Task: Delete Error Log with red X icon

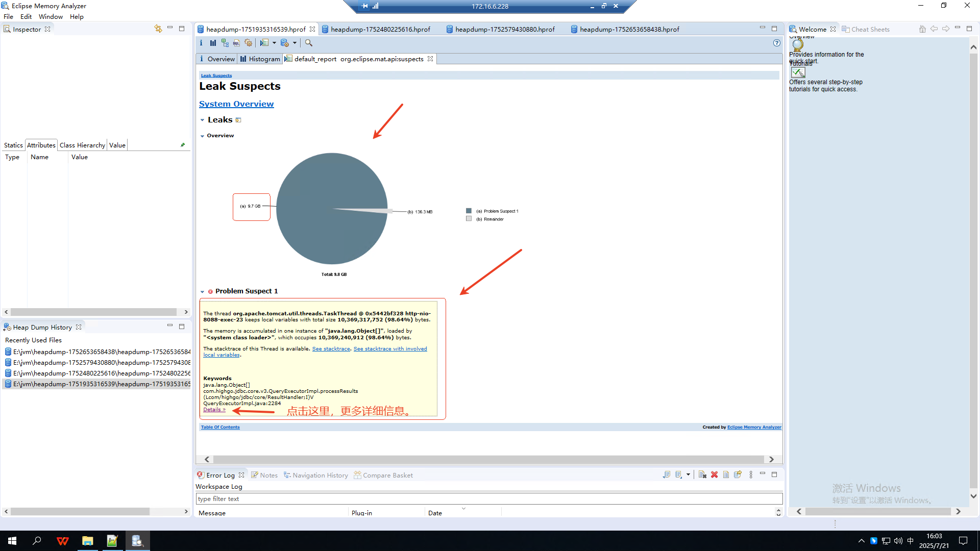Action: pos(714,475)
